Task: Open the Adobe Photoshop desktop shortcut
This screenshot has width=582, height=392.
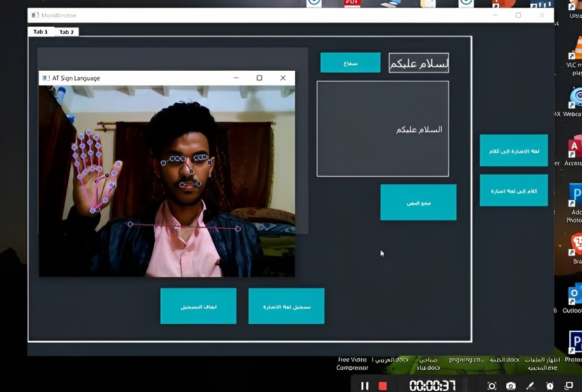Action: click(x=575, y=203)
